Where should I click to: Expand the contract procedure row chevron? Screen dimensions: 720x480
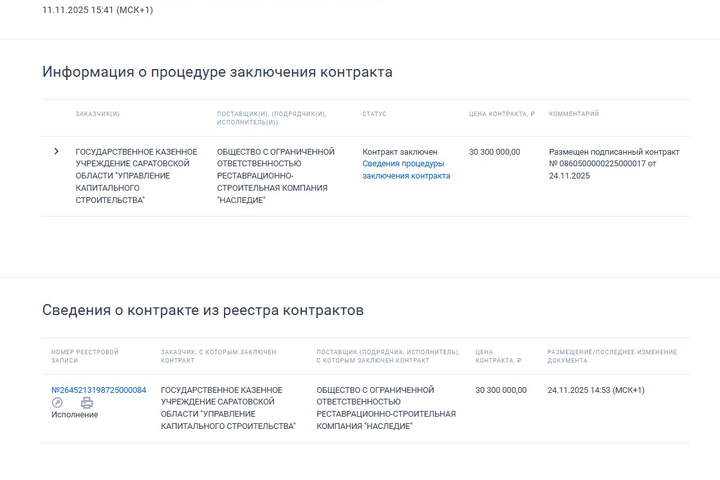click(x=56, y=152)
